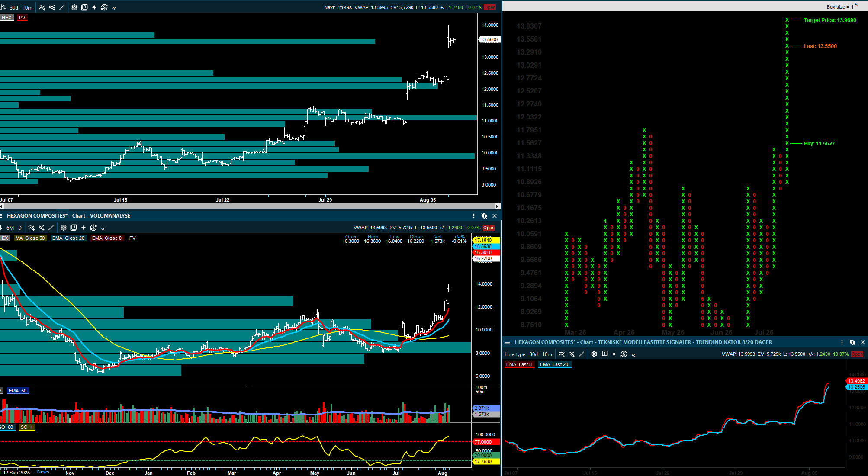Toggle EMA Last 8 legend in TRENDINDIKATOR chart
Screen dimensions: 868x476
point(519,364)
